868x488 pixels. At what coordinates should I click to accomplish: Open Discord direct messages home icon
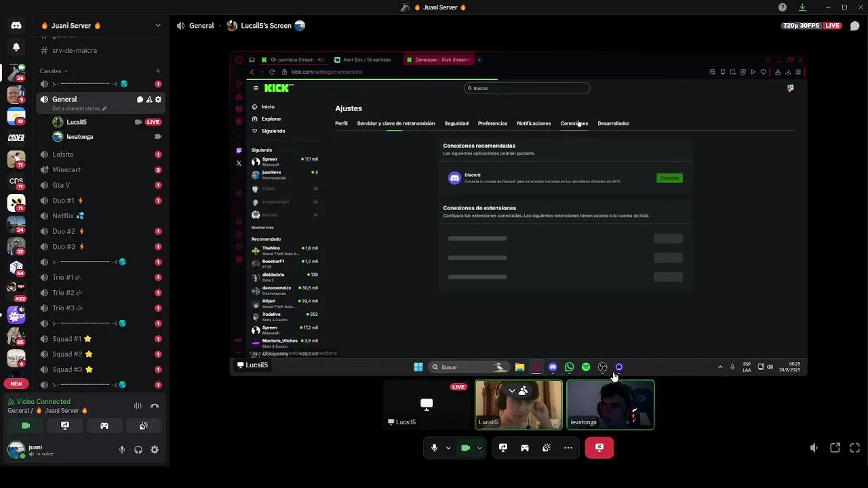pos(16,26)
